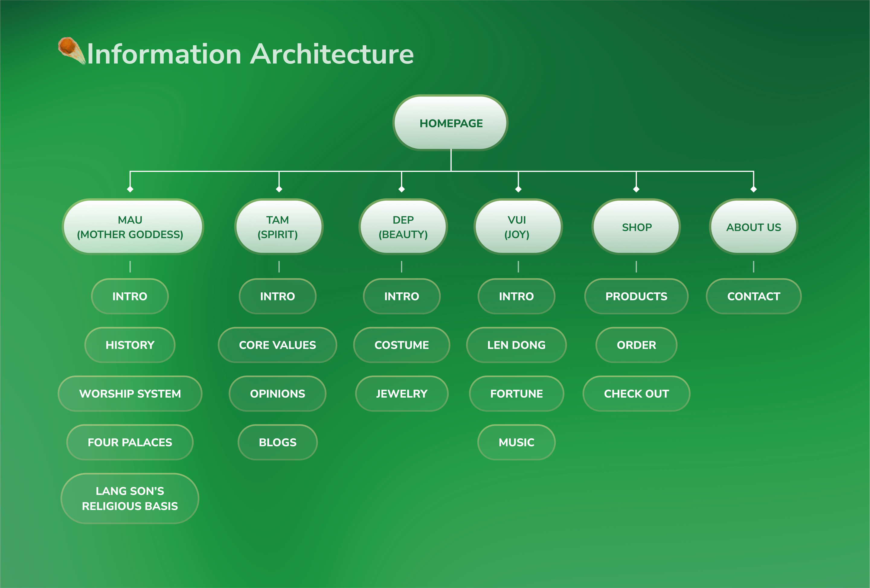Open the SHOP section node

coord(636,227)
